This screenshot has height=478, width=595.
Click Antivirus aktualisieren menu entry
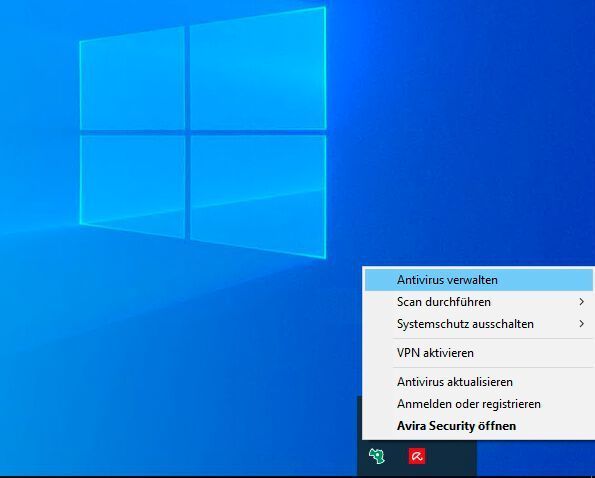click(479, 382)
